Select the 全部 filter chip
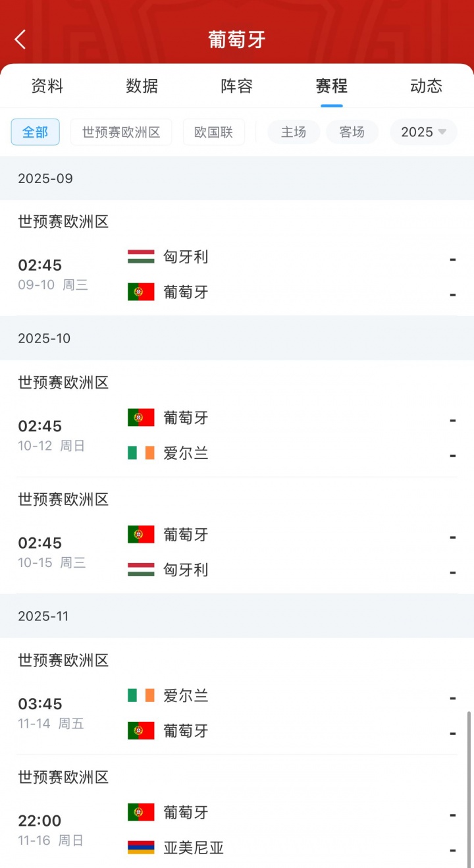474x868 pixels. pyautogui.click(x=36, y=132)
